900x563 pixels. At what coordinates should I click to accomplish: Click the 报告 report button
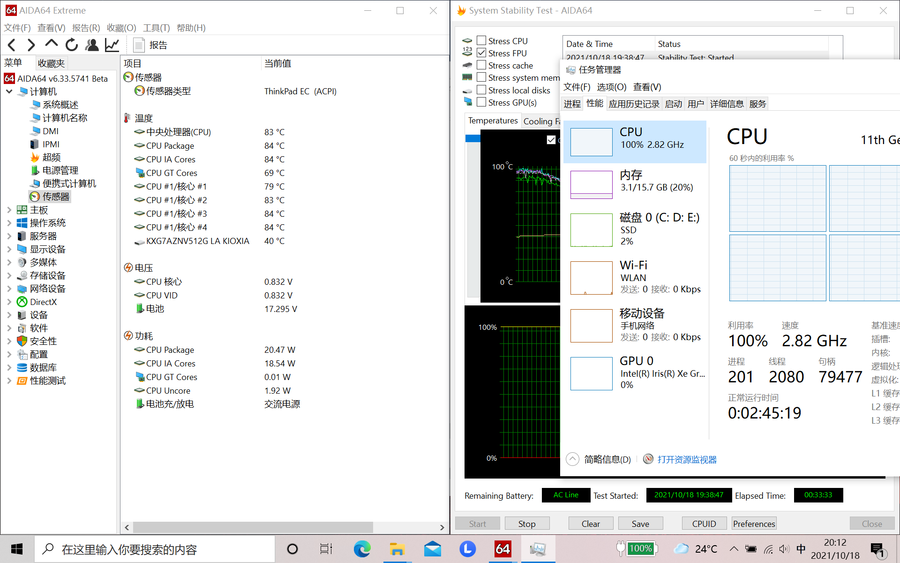(x=150, y=45)
